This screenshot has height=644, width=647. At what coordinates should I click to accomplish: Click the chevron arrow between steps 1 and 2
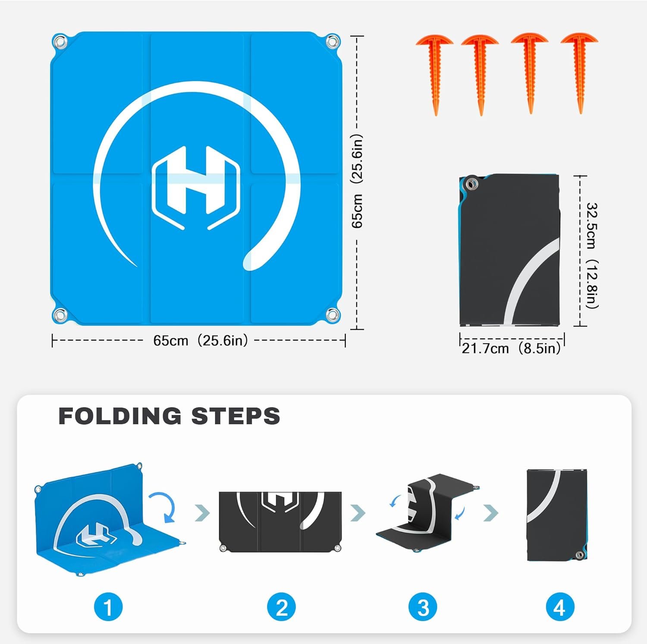tap(202, 513)
